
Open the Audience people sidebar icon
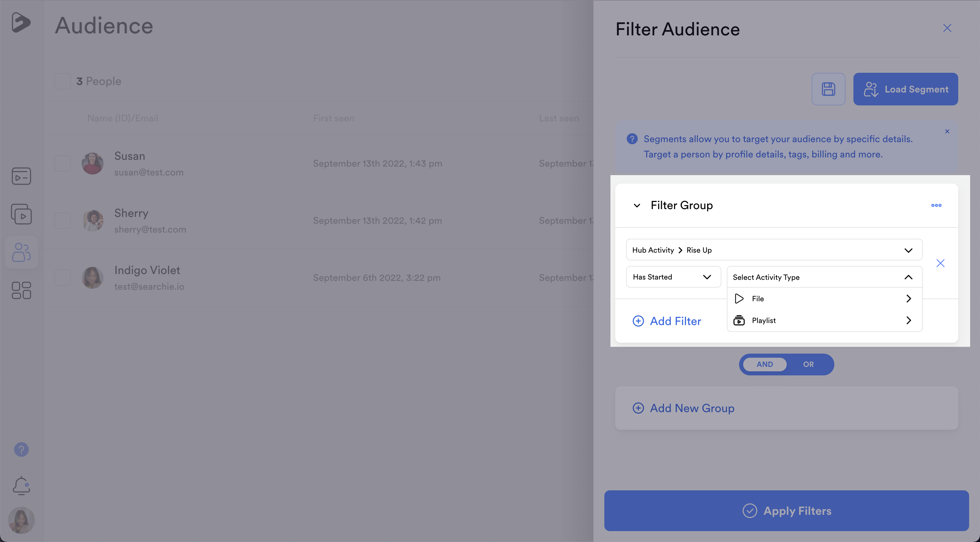[x=21, y=252]
